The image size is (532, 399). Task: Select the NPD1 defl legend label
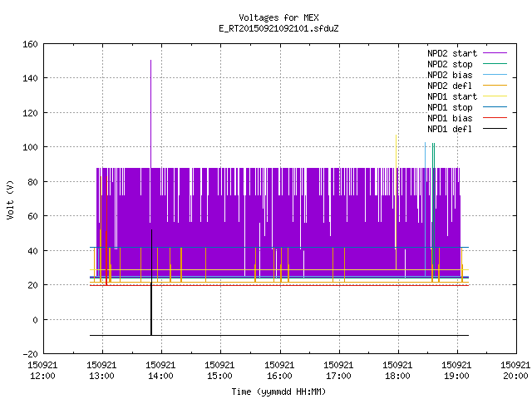[x=450, y=129]
